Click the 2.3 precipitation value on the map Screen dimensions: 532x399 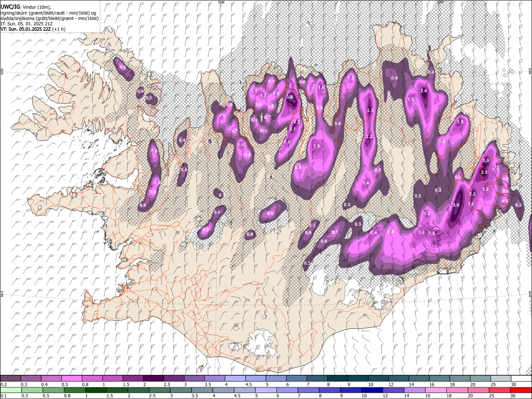371,110
